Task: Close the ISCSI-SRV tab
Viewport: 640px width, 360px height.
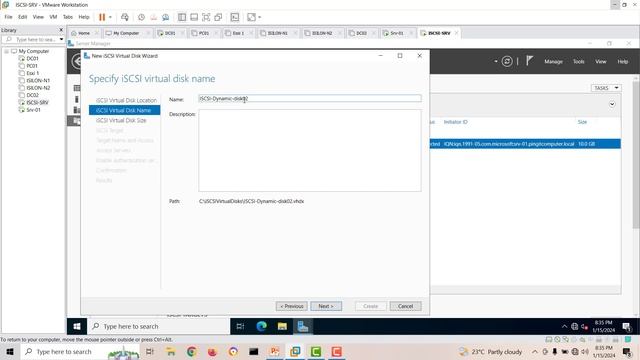Action: click(x=456, y=33)
